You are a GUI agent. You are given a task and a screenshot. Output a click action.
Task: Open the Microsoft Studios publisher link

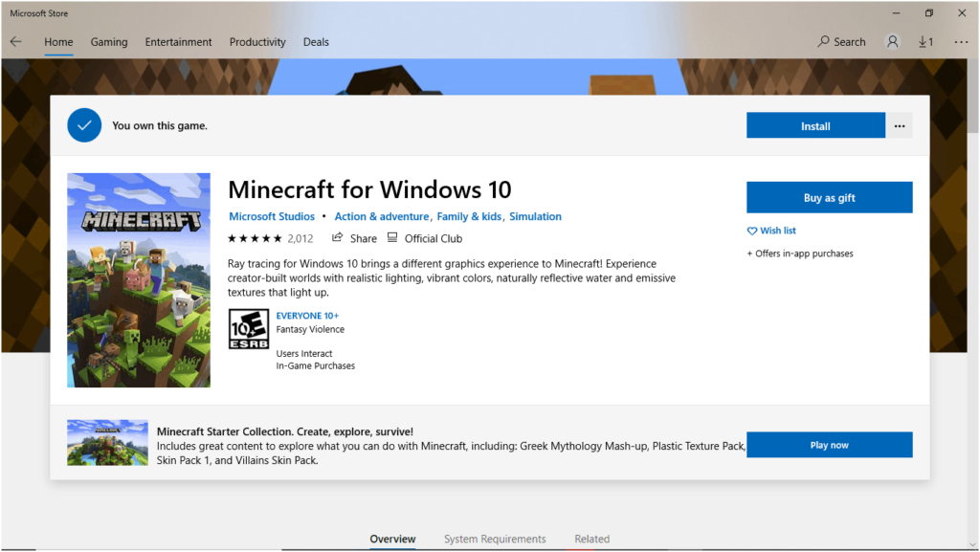point(272,216)
